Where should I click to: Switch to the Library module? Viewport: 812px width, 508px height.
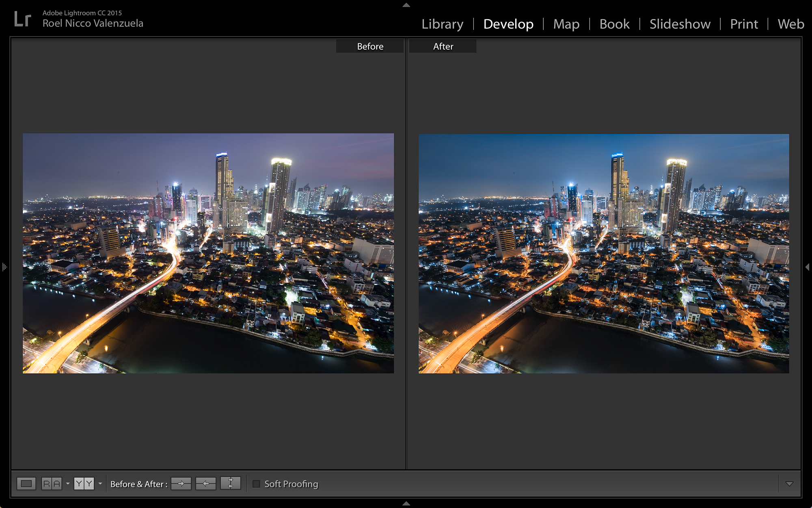(x=442, y=24)
